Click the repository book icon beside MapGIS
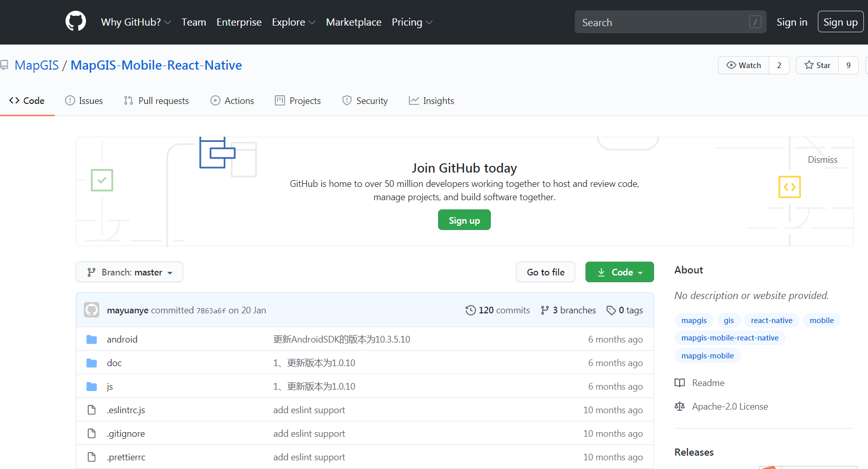The image size is (868, 469). coord(4,66)
